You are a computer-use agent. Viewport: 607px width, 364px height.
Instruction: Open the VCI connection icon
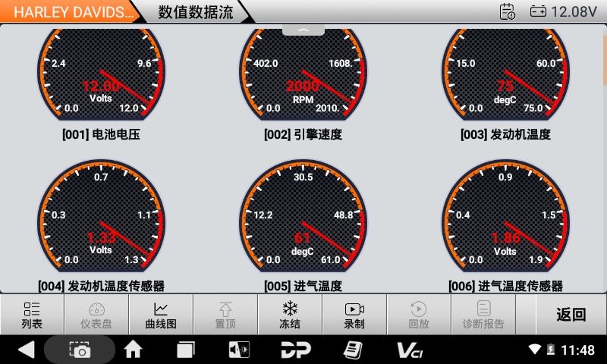(410, 350)
